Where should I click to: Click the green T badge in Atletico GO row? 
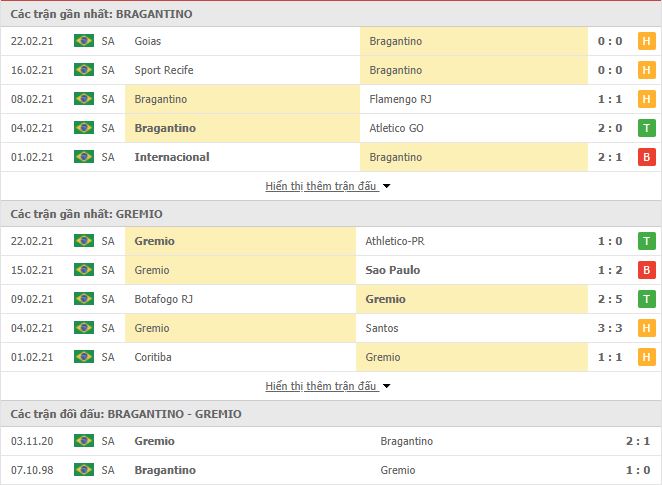pos(646,128)
